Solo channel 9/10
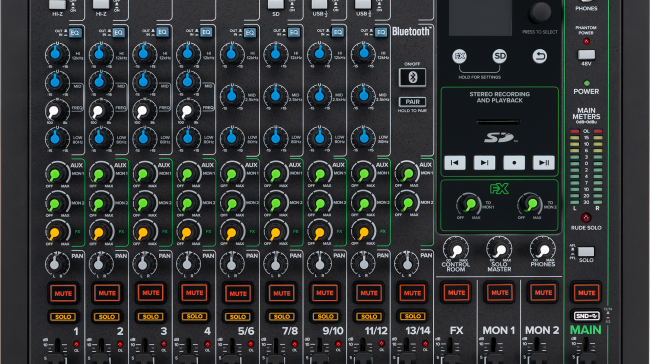The width and height of the screenshot is (650, 364). click(325, 317)
